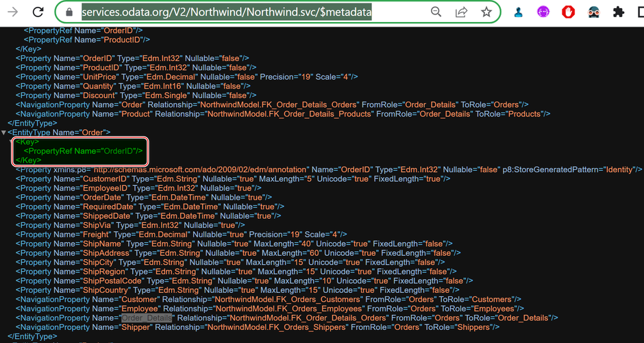Click the Property Name="ShipRegion" attribute

(x=90, y=272)
